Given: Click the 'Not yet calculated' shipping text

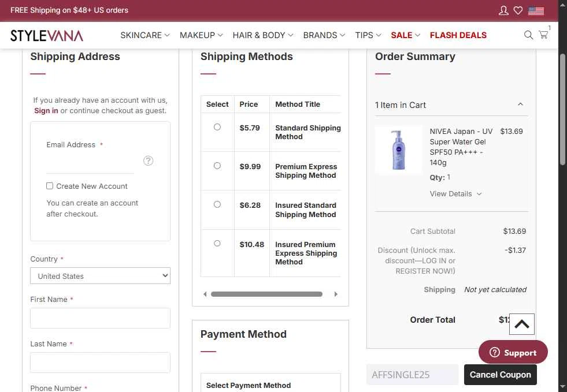Looking at the screenshot, I should 495,290.
